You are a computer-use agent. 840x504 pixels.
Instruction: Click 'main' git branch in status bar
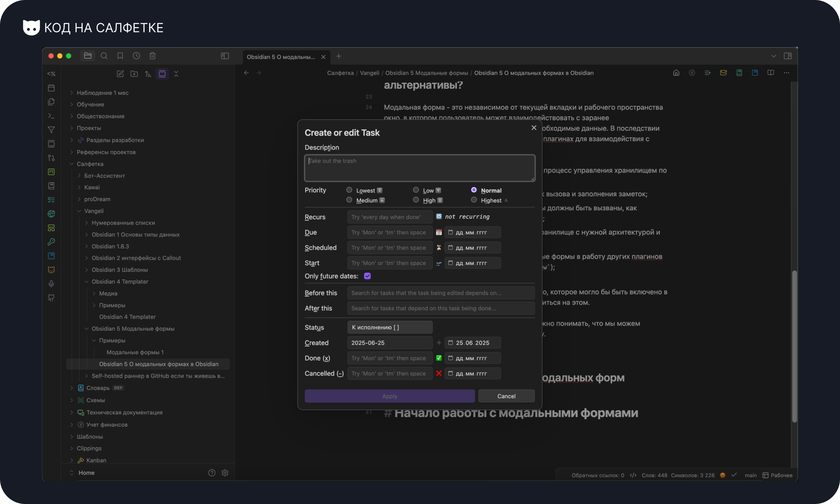pos(751,476)
